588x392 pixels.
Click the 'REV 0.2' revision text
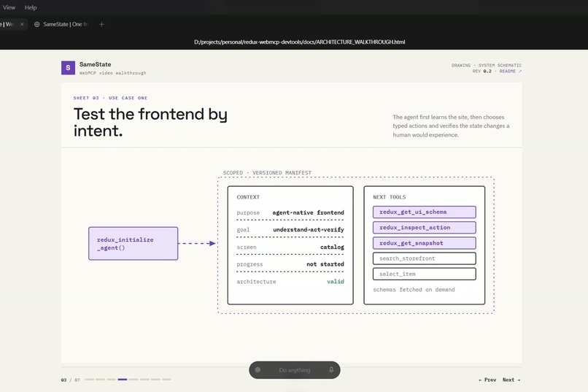point(482,72)
